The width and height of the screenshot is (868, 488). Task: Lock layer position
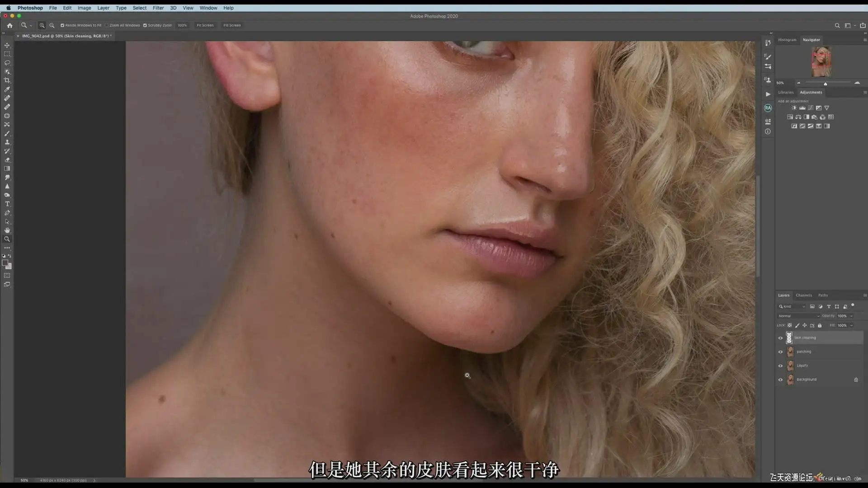(804, 325)
